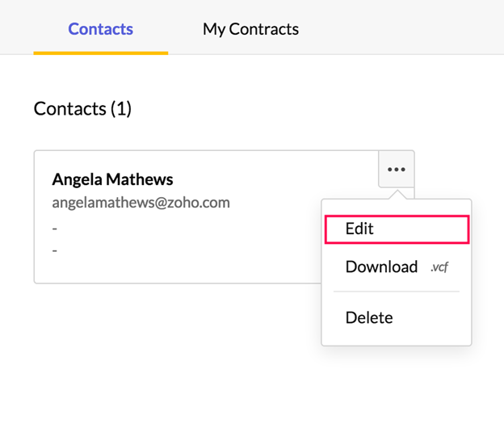Select Delete in the contact dropdown
This screenshot has height=428, width=504.
click(369, 317)
